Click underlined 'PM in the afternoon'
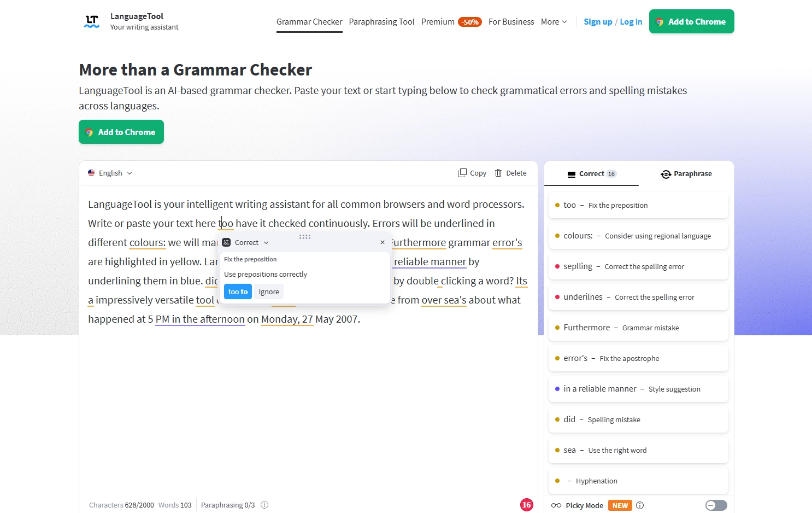812x513 pixels. pos(200,319)
